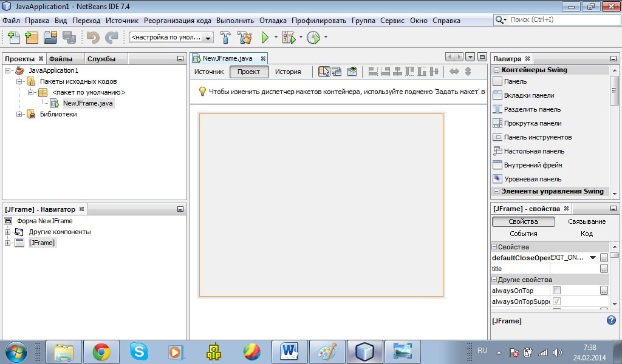This screenshot has height=364, width=622.
Task: Click the Open Project toolbar icon
Action: (x=50, y=37)
